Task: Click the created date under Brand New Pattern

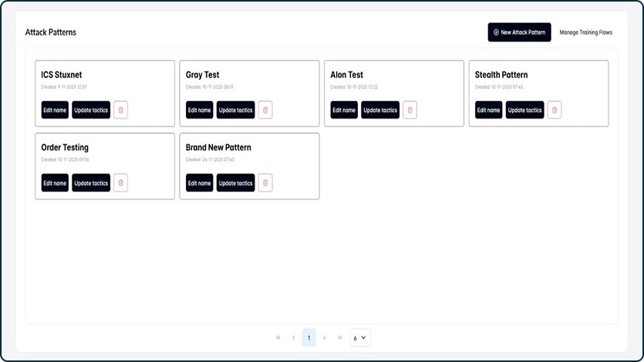Action: point(210,159)
